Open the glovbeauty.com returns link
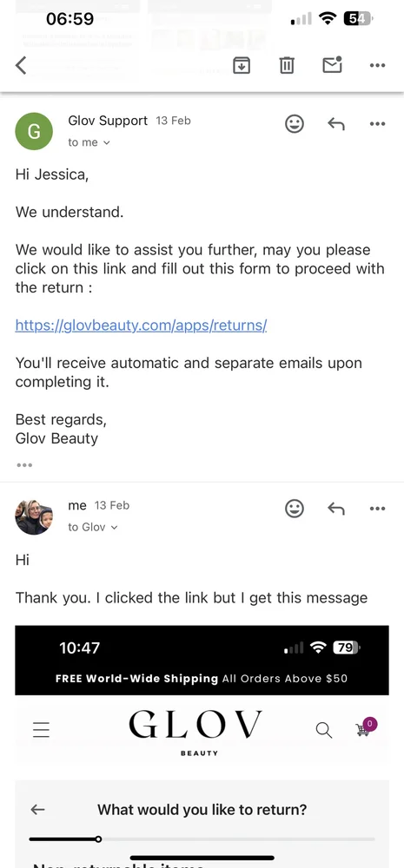Screen dimensions: 404x868 click(x=141, y=325)
